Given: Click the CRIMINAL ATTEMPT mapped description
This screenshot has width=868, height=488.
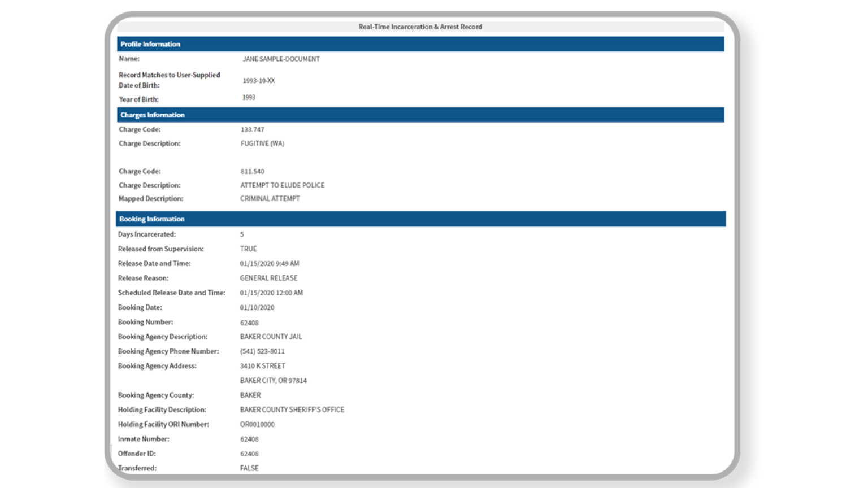Looking at the screenshot, I should click(270, 199).
